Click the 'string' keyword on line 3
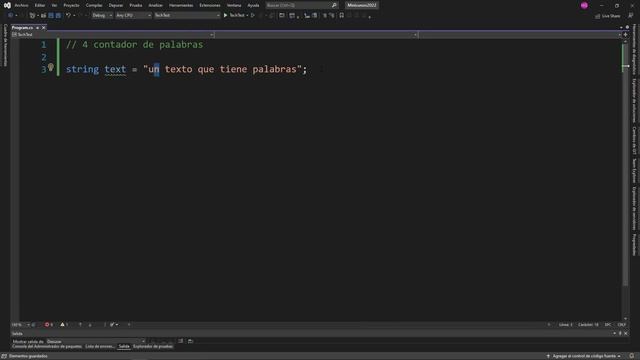Viewport: 640px width, 360px height. coord(82,69)
